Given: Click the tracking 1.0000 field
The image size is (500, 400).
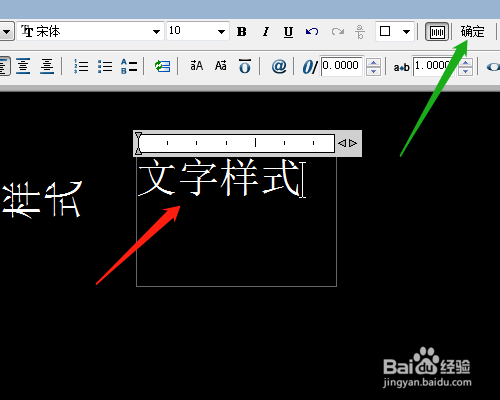Looking at the screenshot, I should (434, 66).
